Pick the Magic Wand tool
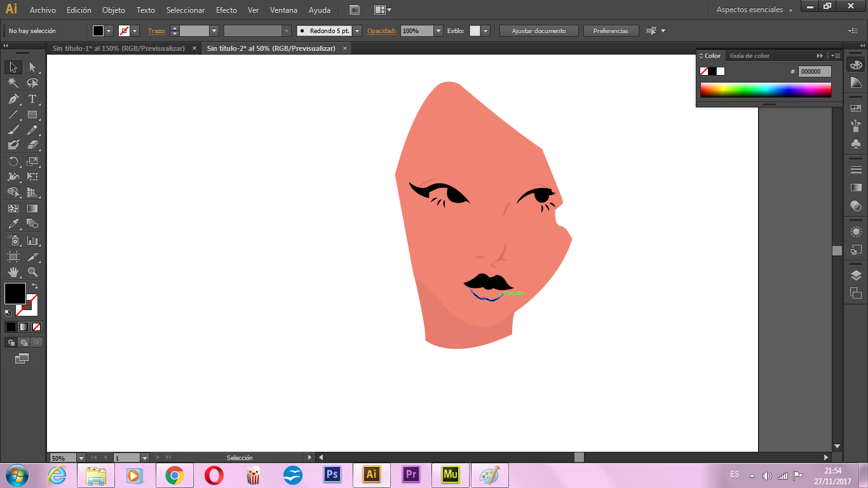The width and height of the screenshot is (868, 488). click(13, 83)
